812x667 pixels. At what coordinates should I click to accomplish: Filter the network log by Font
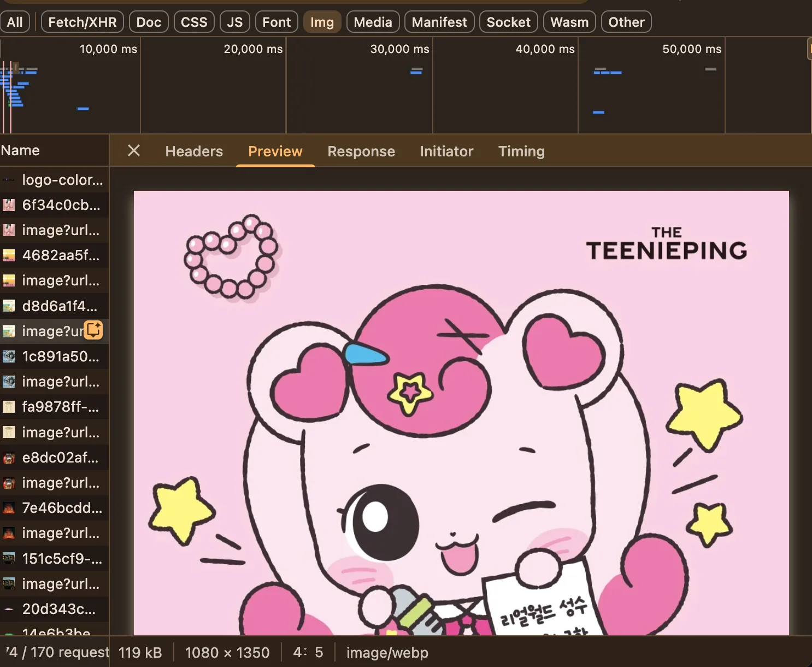pyautogui.click(x=276, y=22)
